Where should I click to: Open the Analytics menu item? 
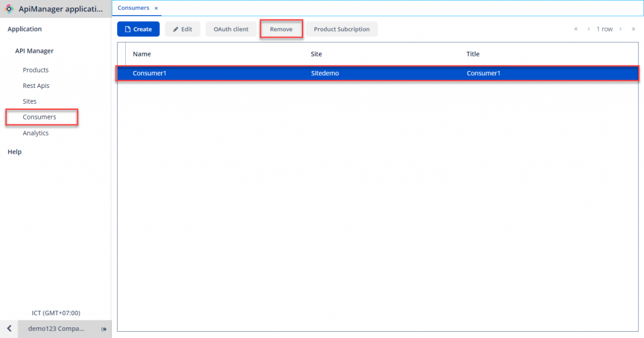tap(36, 133)
